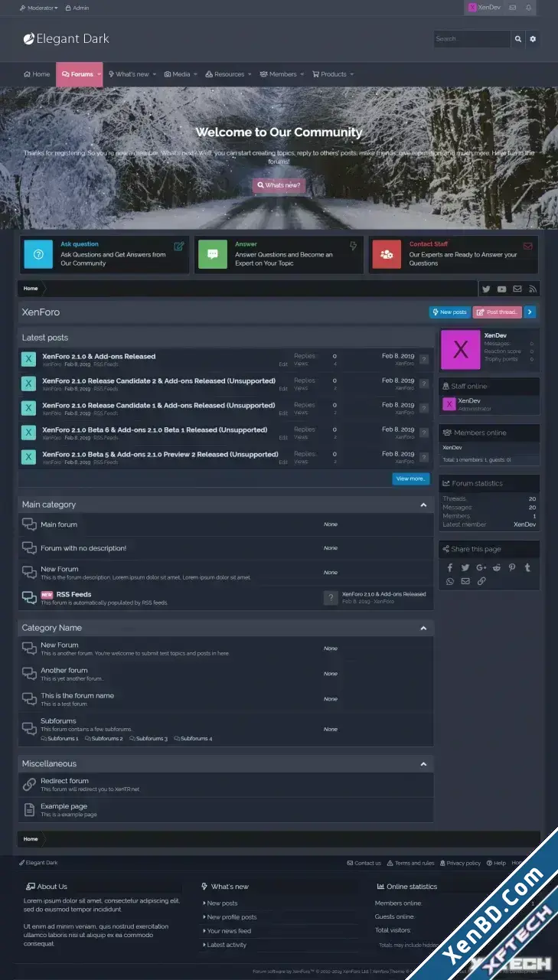Expand the Products dropdown arrow
The height and width of the screenshot is (980, 558).
pos(352,74)
